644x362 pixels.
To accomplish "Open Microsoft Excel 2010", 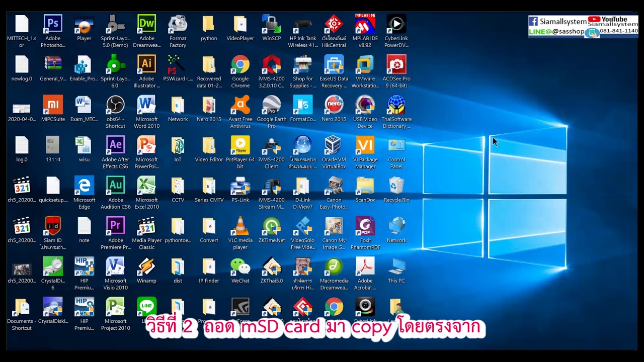I will (146, 186).
